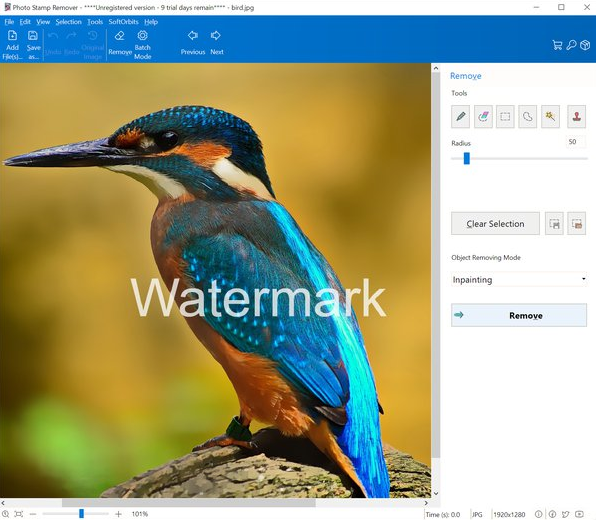Viewport: 596px width, 520px height.
Task: Show the Original Image
Action: point(93,45)
